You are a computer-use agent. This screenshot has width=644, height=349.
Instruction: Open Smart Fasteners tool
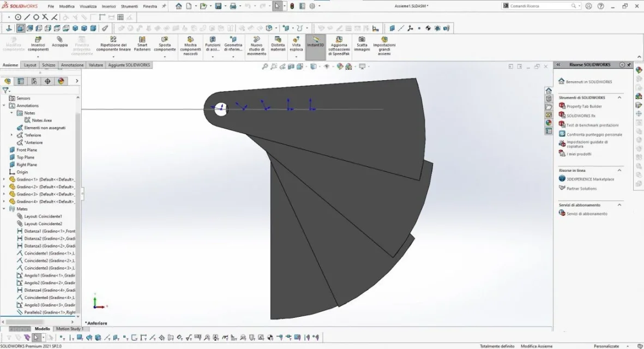tap(142, 44)
